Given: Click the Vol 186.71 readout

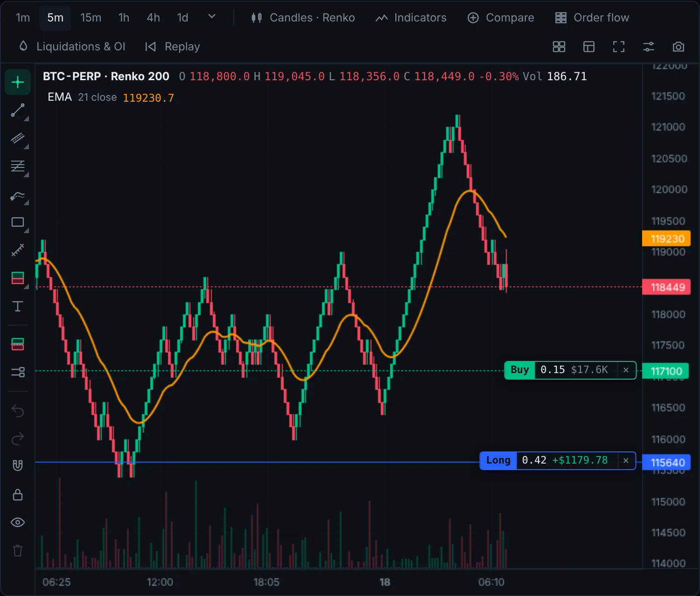Looking at the screenshot, I should point(555,76).
